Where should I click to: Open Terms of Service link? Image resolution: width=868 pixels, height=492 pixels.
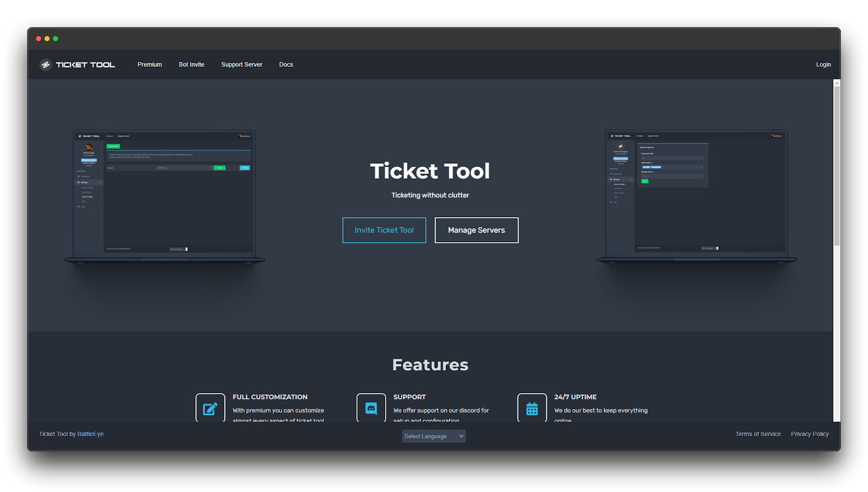(758, 434)
